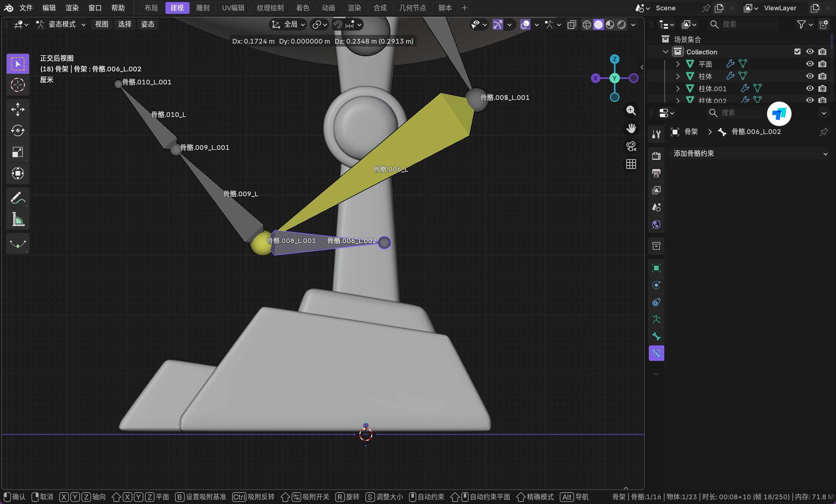Click the 姿态 header menu button
This screenshot has width=836, height=504.
point(148,24)
